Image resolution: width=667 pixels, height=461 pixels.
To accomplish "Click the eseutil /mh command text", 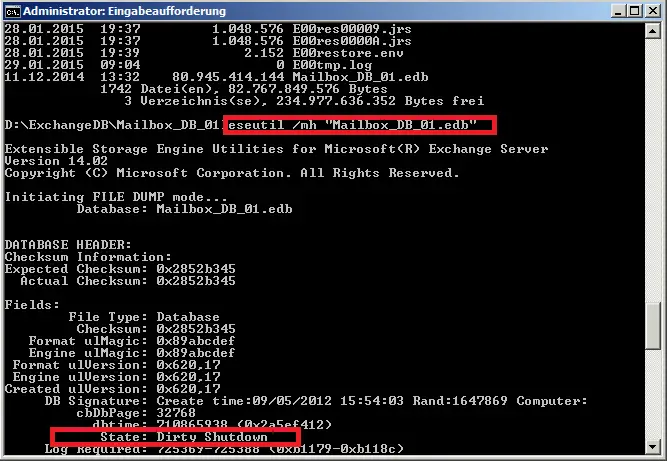I will tap(352, 125).
